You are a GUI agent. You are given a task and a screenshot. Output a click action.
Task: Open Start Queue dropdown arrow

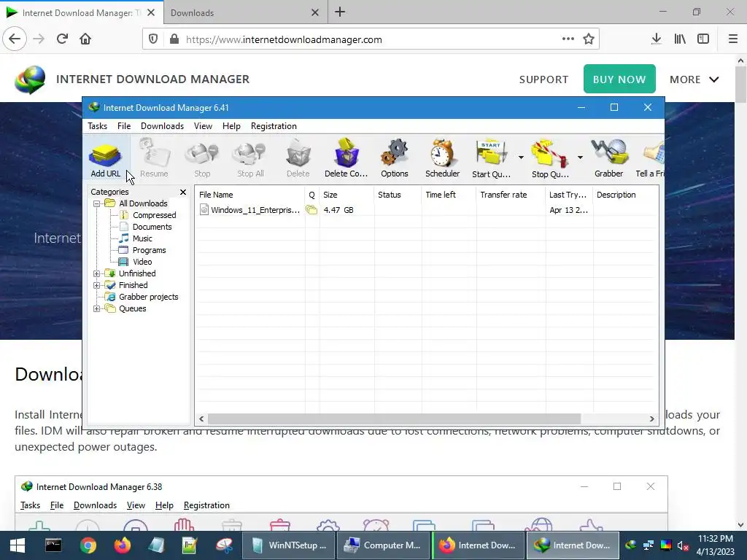coord(521,157)
